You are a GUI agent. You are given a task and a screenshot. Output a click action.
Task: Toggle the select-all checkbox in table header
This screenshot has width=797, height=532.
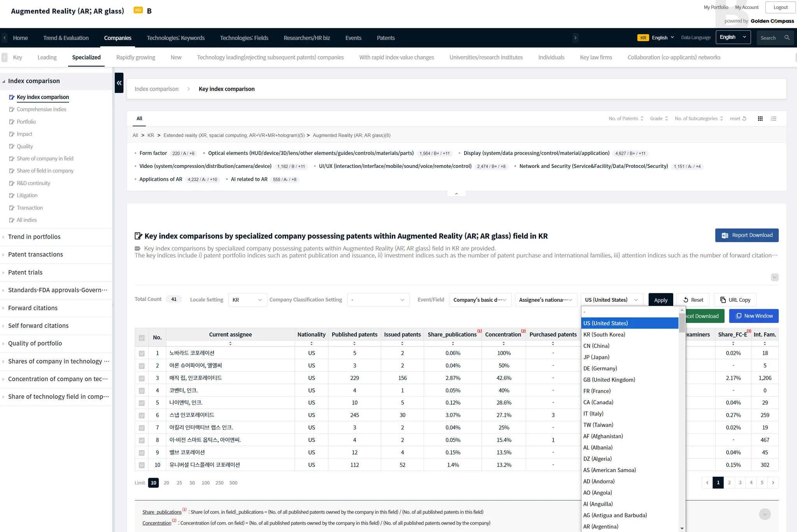coord(142,338)
